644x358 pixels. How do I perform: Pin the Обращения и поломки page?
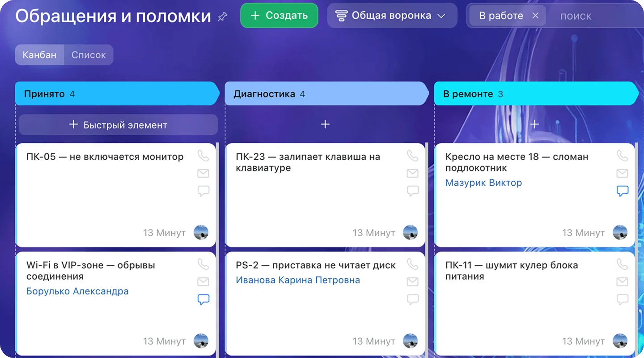(x=222, y=17)
